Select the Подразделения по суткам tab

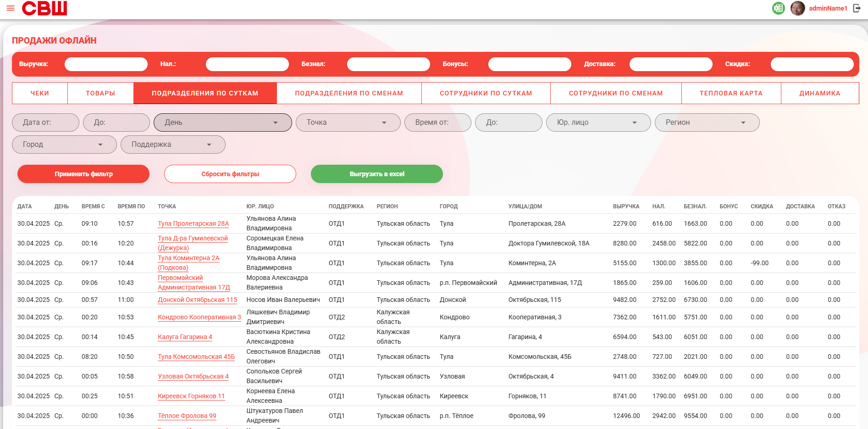(205, 93)
